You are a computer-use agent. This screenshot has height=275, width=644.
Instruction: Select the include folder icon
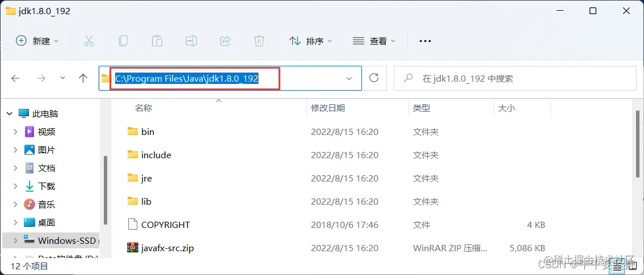[132, 155]
